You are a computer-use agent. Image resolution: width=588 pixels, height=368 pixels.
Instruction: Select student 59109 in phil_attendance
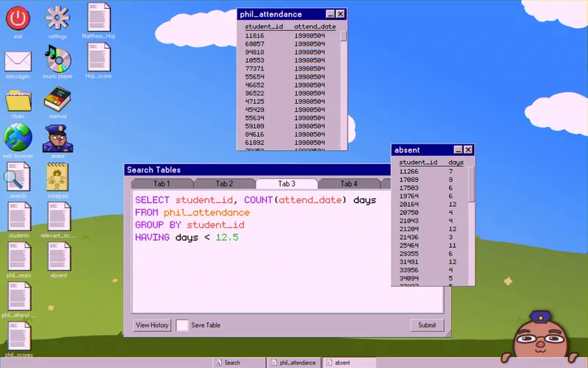coord(254,126)
